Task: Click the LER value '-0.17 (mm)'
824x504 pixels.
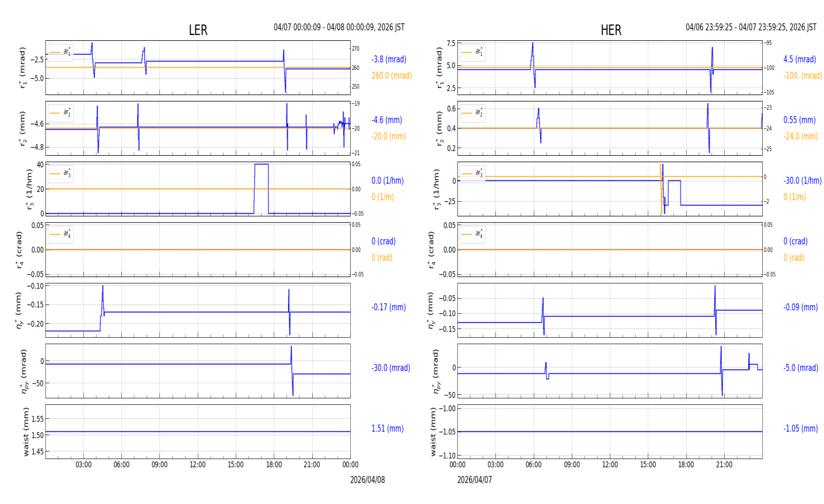Action: click(389, 307)
